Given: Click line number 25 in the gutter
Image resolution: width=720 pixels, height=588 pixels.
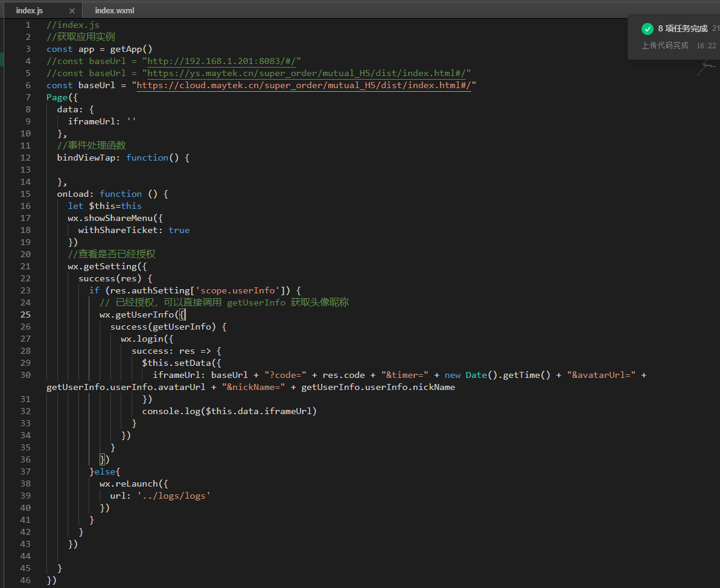Looking at the screenshot, I should click(25, 315).
